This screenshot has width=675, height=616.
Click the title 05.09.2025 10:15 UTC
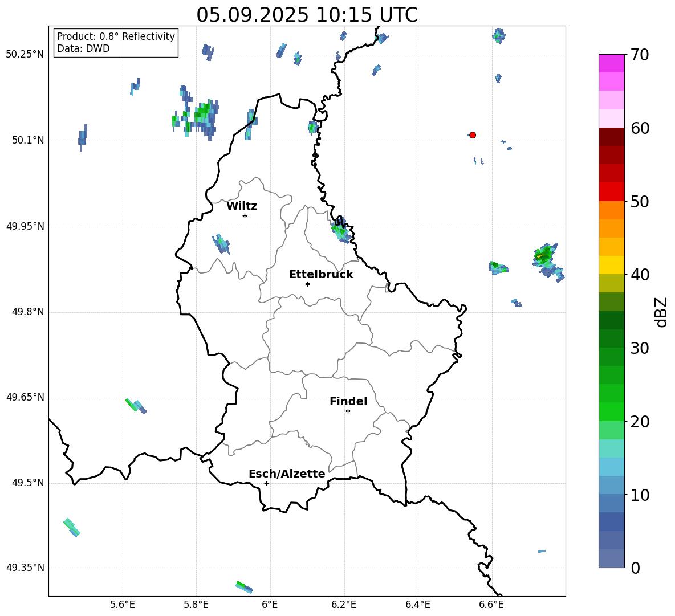307,15
